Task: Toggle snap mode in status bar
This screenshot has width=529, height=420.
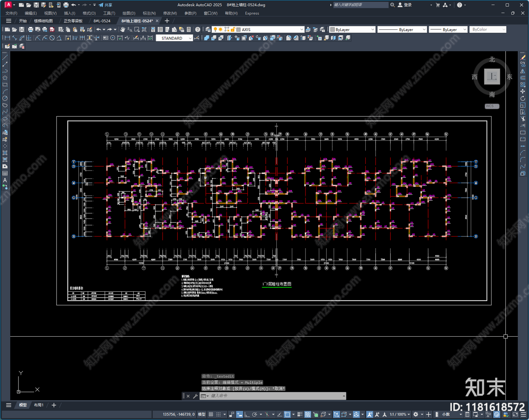Action: [x=218, y=414]
